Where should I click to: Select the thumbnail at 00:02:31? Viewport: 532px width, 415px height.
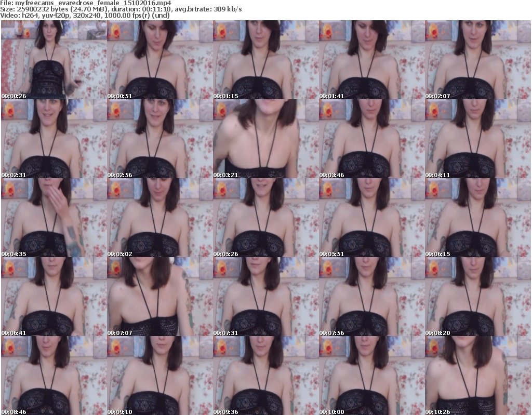click(x=54, y=139)
